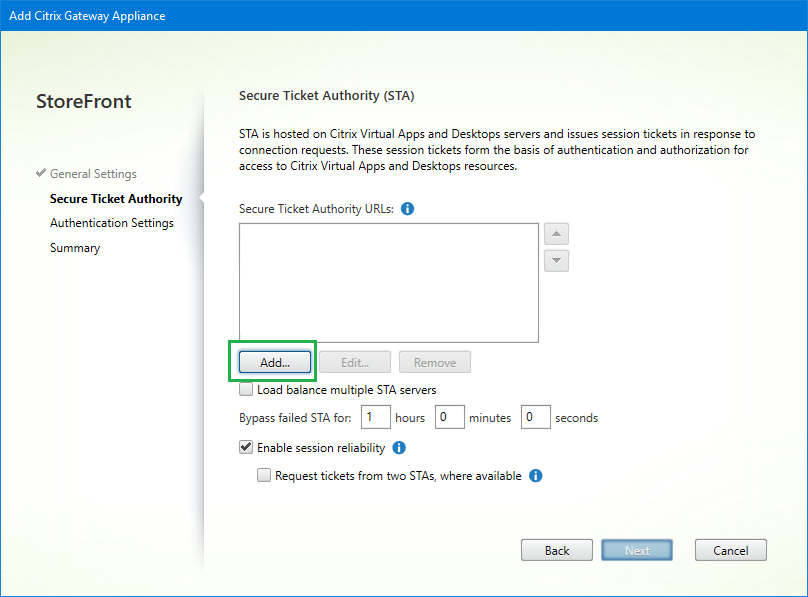
Task: Click the bypass hours input field
Action: coord(375,418)
